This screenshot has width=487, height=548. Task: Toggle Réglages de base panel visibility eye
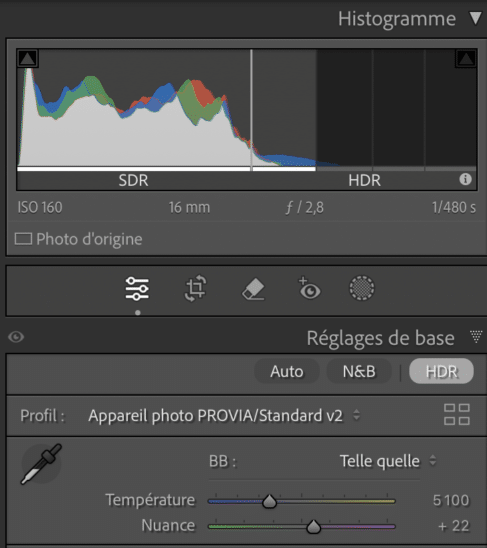coord(16,337)
